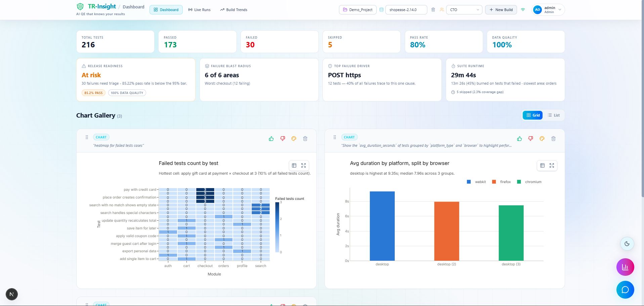The height and width of the screenshot is (306, 644).
Task: Delete build using trash icon beside shopease-2.14.0
Action: (x=433, y=10)
